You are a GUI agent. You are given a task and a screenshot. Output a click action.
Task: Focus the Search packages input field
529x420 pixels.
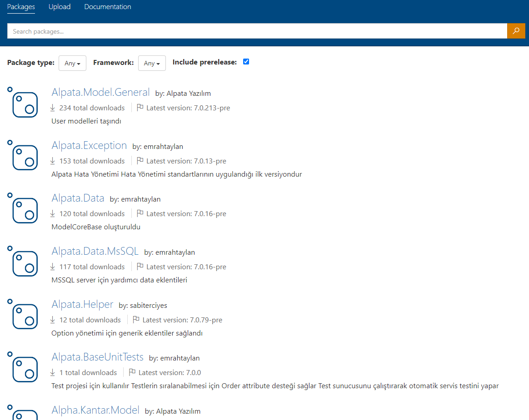pyautogui.click(x=257, y=31)
